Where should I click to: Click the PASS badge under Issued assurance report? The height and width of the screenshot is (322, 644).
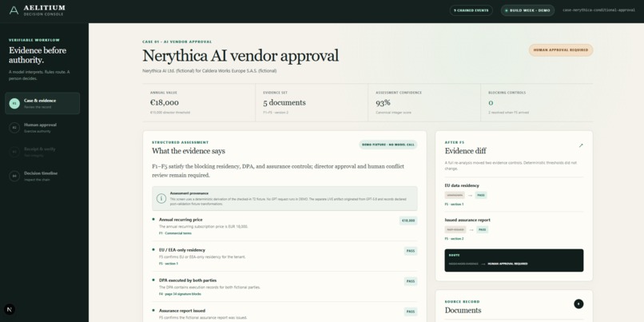point(482,229)
